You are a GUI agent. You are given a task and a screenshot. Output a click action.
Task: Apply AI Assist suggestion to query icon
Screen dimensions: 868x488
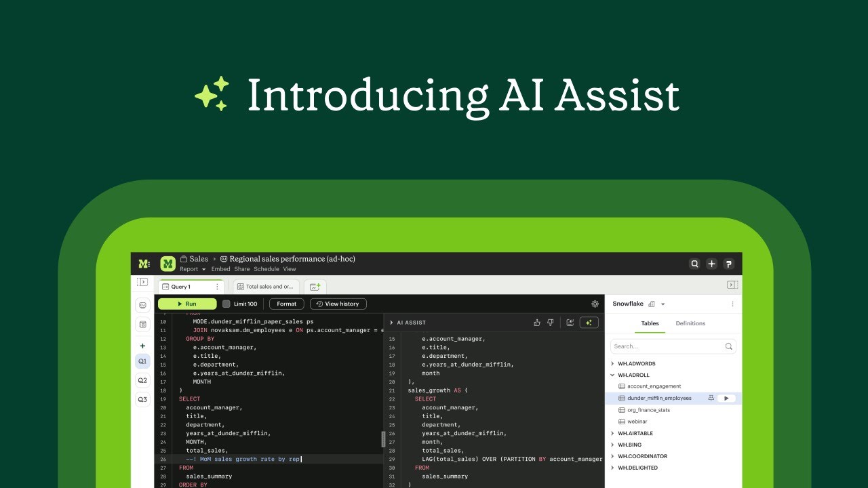[x=570, y=323]
